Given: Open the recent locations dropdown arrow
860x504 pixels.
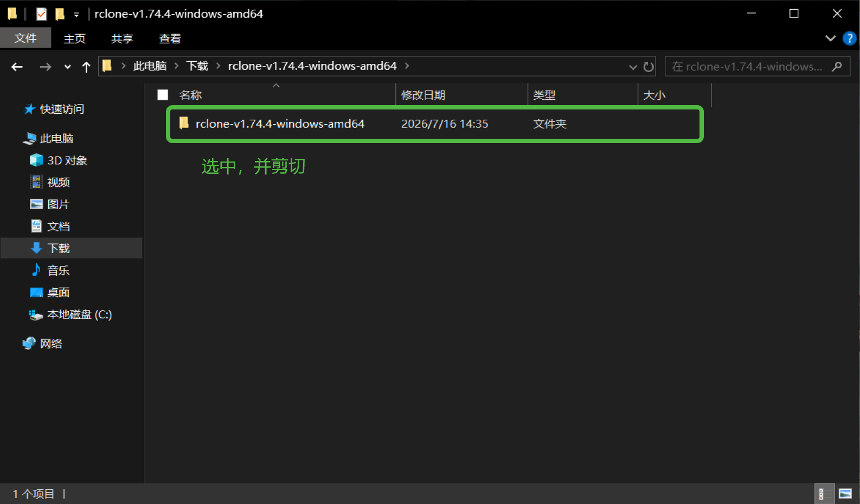Looking at the screenshot, I should pos(67,67).
